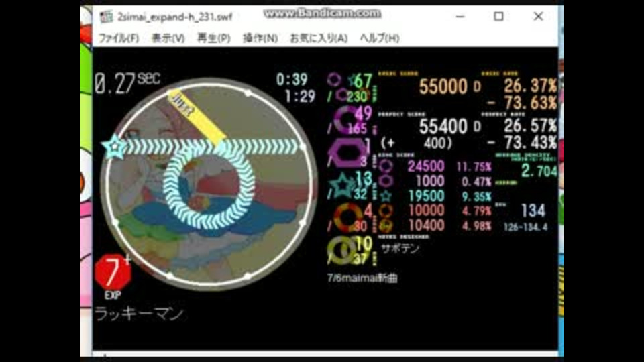Click the song title ラッキーマン

pyautogui.click(x=139, y=314)
